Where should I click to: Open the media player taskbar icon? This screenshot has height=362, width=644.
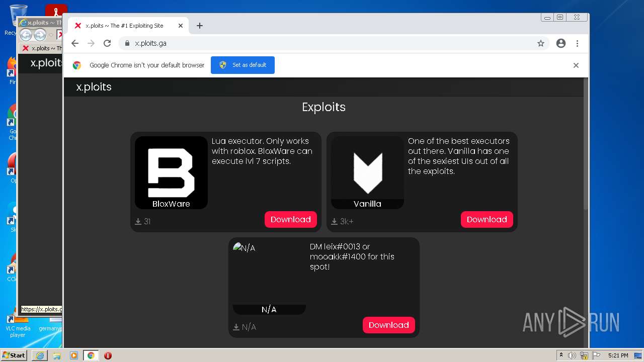[x=73, y=355]
